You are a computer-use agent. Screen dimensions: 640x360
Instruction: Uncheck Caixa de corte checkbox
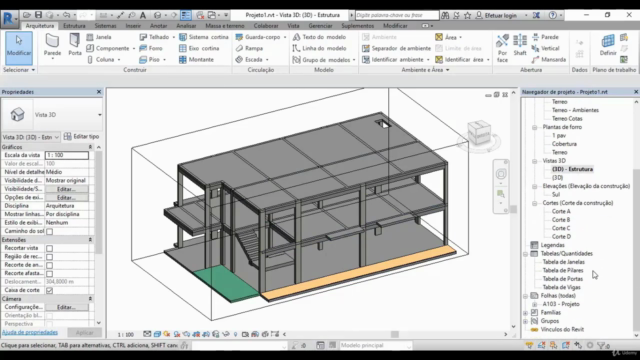coord(49,291)
